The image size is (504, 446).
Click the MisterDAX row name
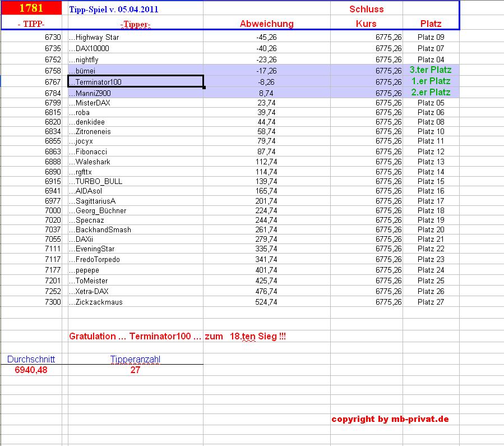[x=135, y=103]
